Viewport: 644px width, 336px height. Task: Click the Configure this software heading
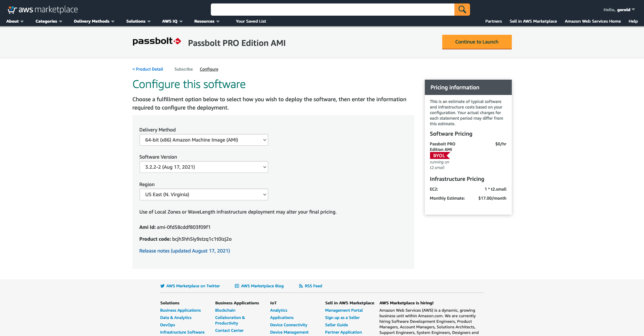click(189, 85)
